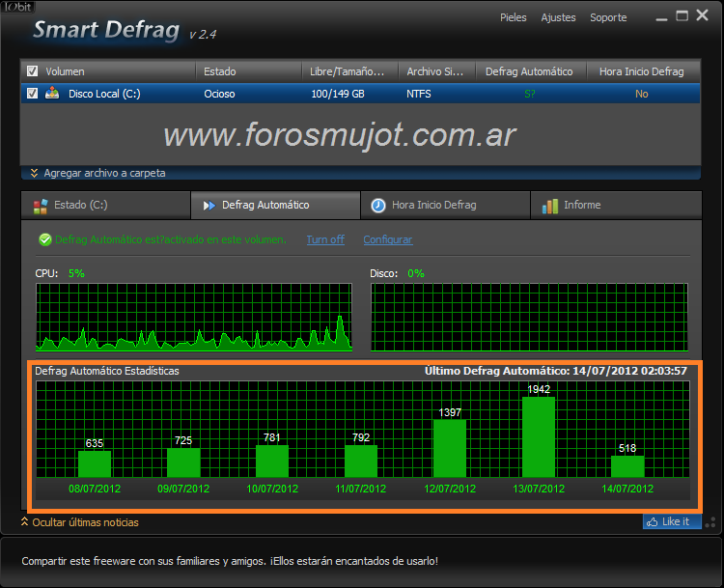Click the green checkmark status icon

click(x=44, y=239)
